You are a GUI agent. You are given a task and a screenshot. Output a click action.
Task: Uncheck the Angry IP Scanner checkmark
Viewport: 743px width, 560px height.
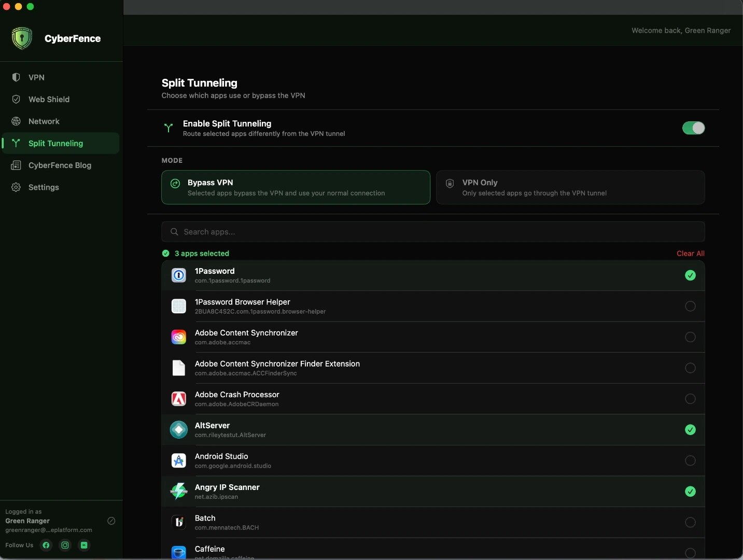pos(690,492)
